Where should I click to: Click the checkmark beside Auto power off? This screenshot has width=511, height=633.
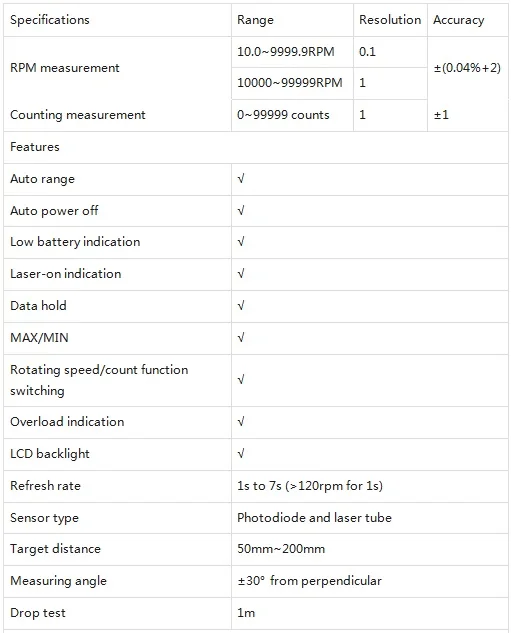click(241, 211)
